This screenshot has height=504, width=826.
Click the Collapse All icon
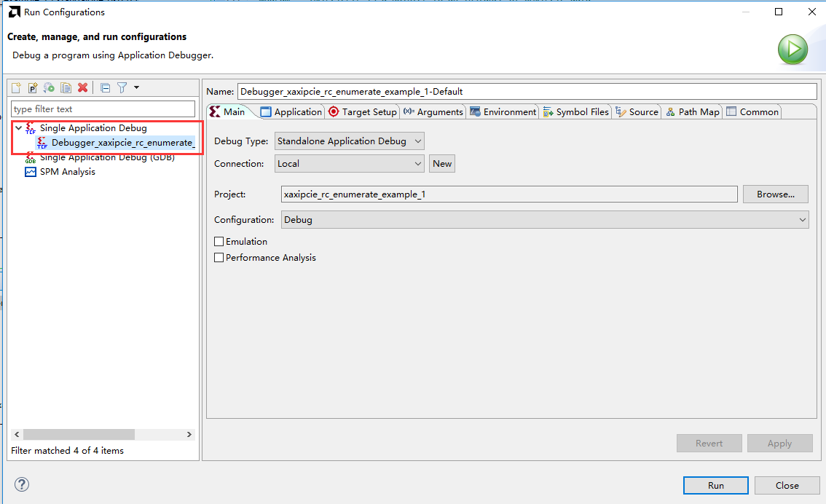106,87
